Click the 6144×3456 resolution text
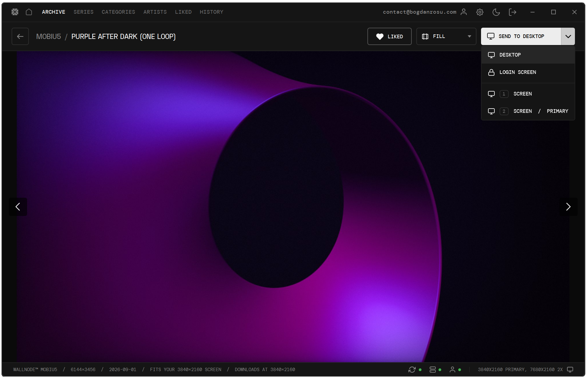The height and width of the screenshot is (379, 588). click(83, 370)
